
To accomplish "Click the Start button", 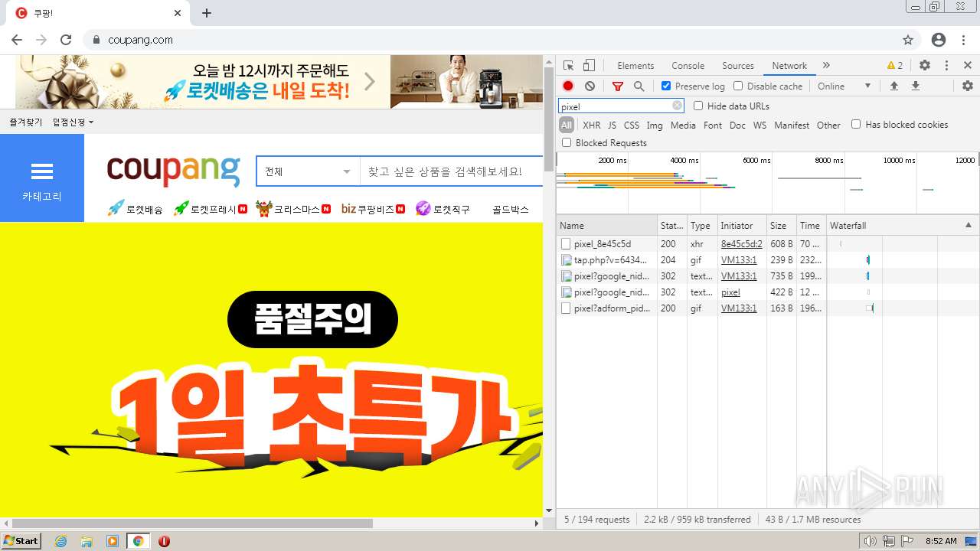I will 21,541.
